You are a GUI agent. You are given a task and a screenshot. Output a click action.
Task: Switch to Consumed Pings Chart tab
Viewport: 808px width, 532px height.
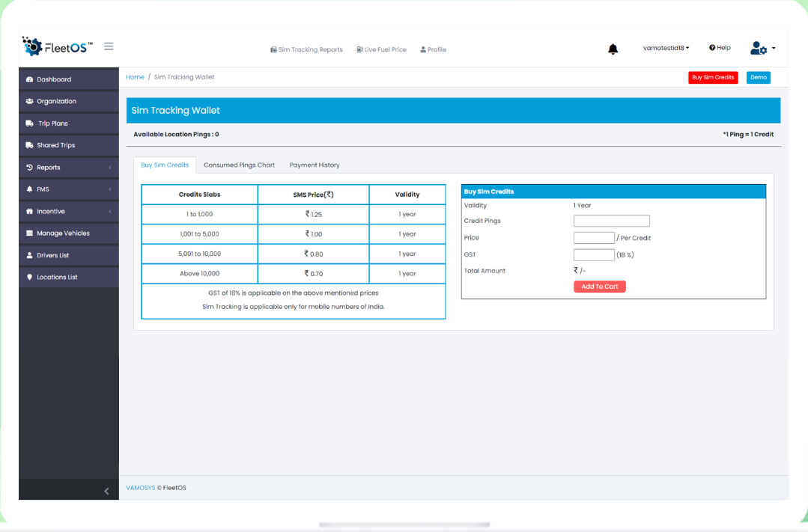pyautogui.click(x=239, y=165)
